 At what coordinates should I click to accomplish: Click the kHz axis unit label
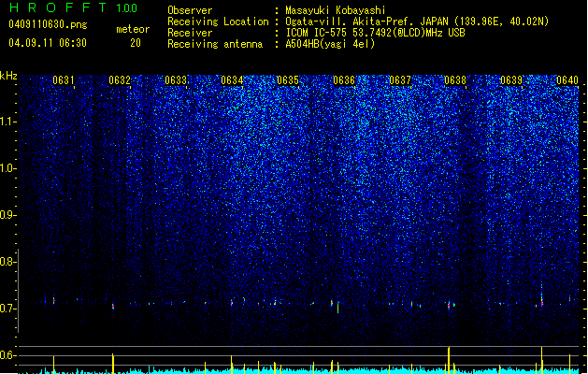click(8, 76)
